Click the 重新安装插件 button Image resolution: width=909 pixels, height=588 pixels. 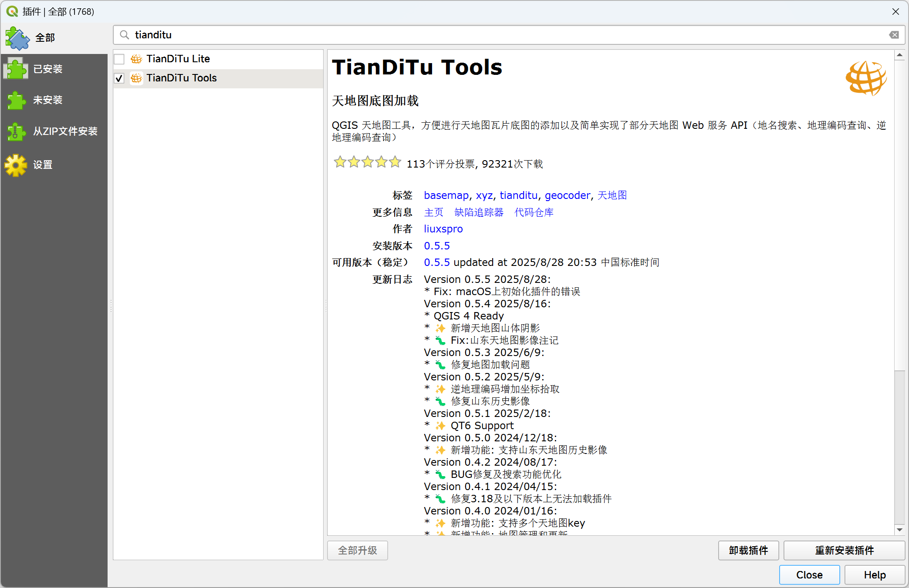pos(844,551)
